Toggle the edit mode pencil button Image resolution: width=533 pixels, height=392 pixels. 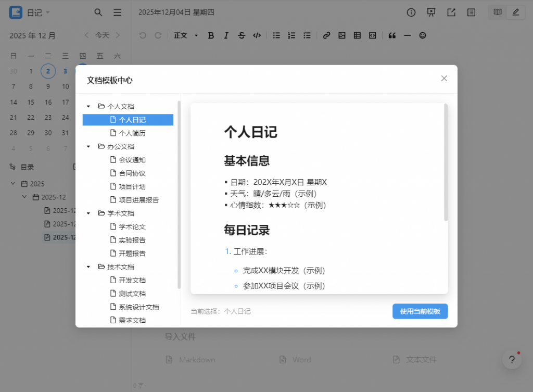click(516, 12)
